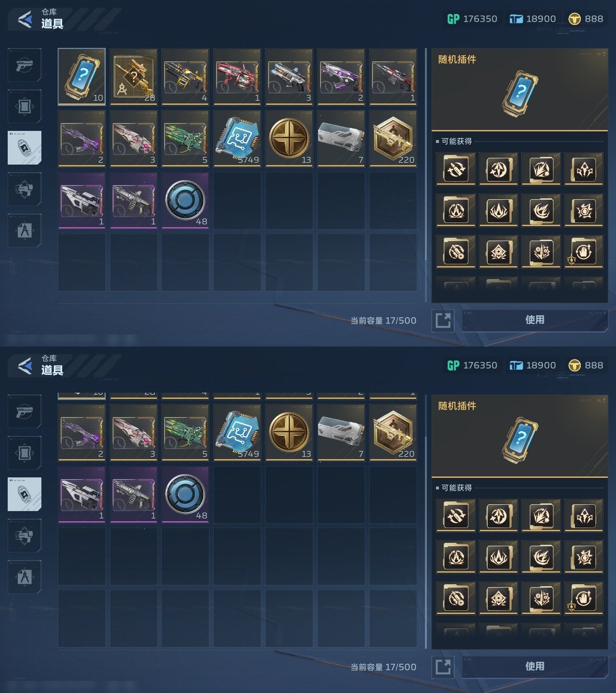This screenshot has width=616, height=693.
Task: Open the compass blueprint tab in lower sidebar
Action: click(x=25, y=577)
